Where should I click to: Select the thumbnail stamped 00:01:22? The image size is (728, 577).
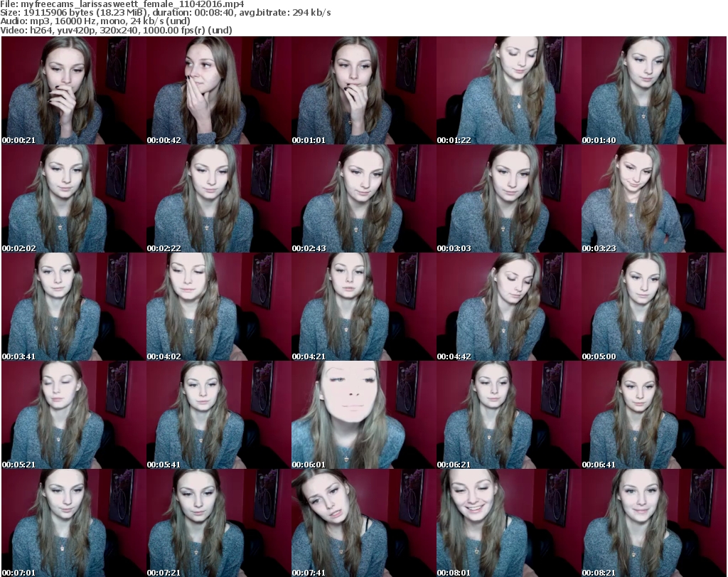point(508,90)
